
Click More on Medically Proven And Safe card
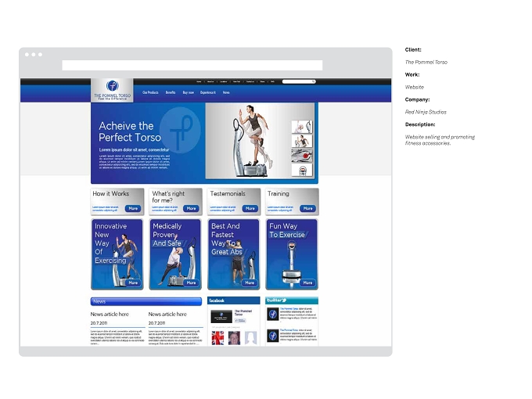191,282
